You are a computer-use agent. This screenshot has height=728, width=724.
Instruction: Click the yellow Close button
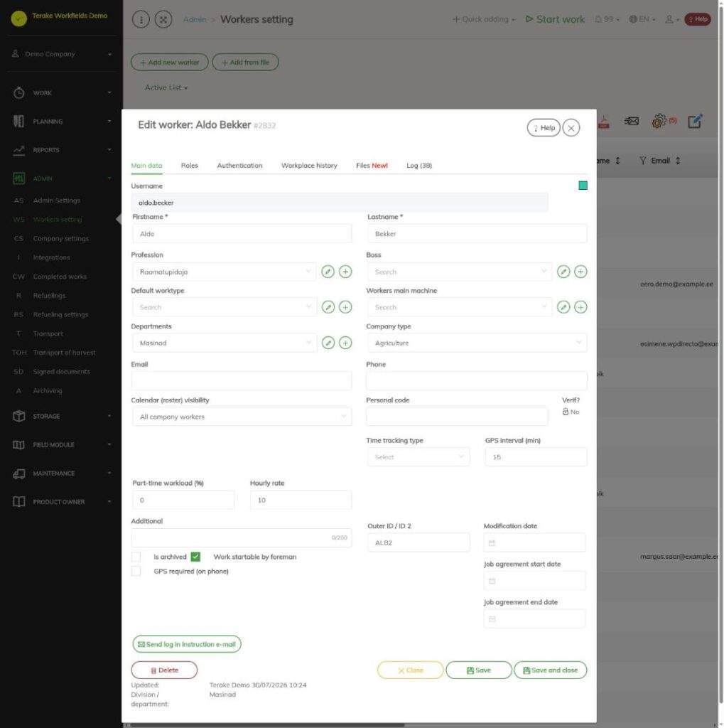pos(410,670)
